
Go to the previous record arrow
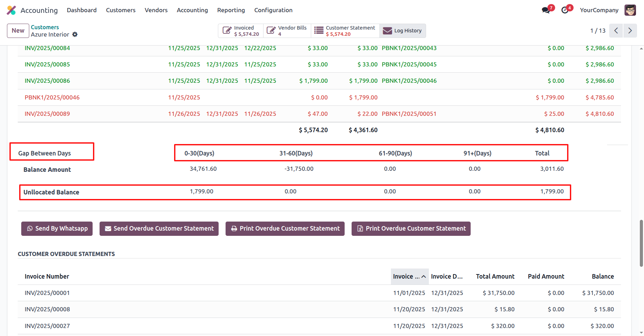pos(616,31)
